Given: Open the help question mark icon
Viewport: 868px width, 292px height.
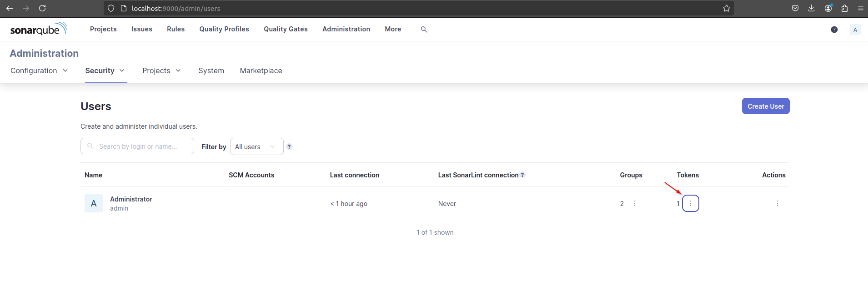Looking at the screenshot, I should tap(834, 30).
